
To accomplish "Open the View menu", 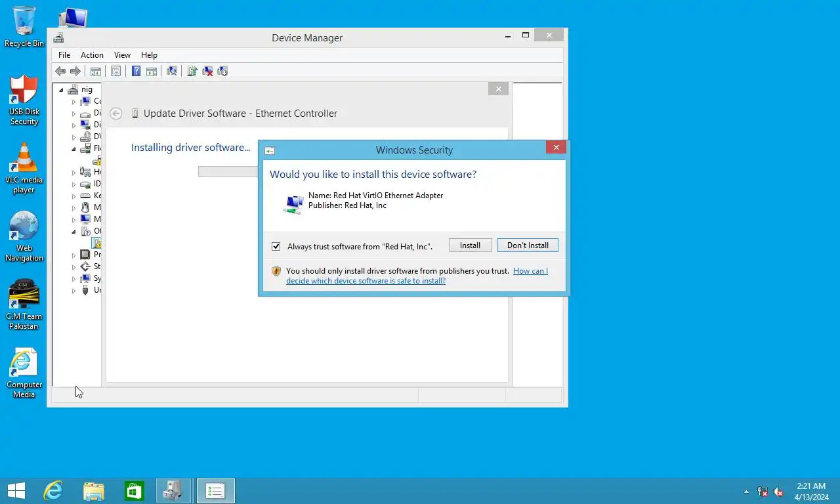I will [122, 55].
